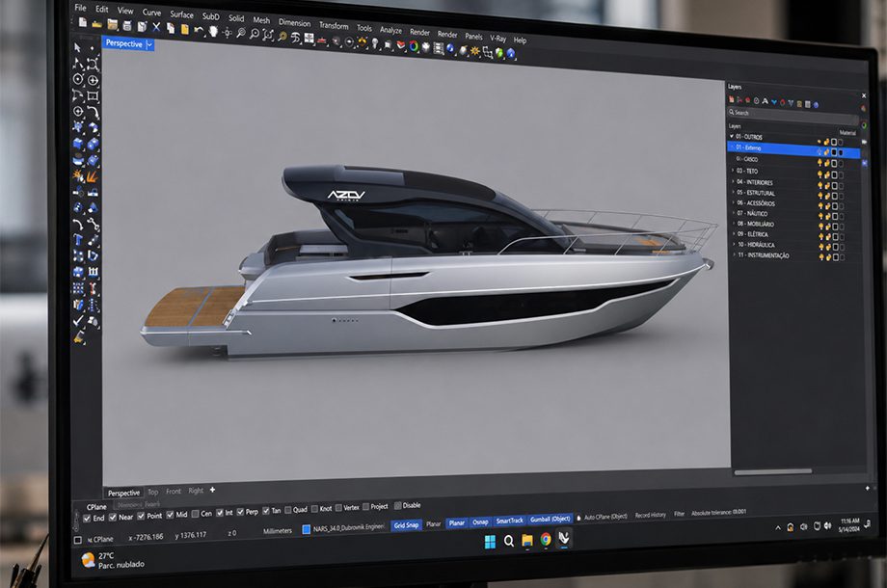This screenshot has height=588, width=887.
Task: Select the arrow pointer tool in left sidebar
Action: (x=77, y=47)
